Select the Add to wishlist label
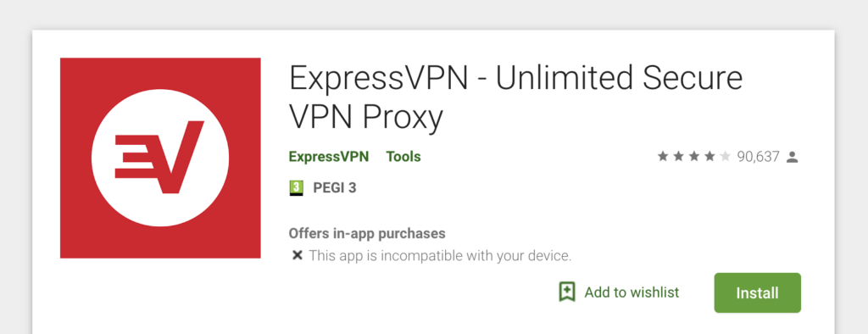Image resolution: width=868 pixels, height=334 pixels. [x=632, y=292]
